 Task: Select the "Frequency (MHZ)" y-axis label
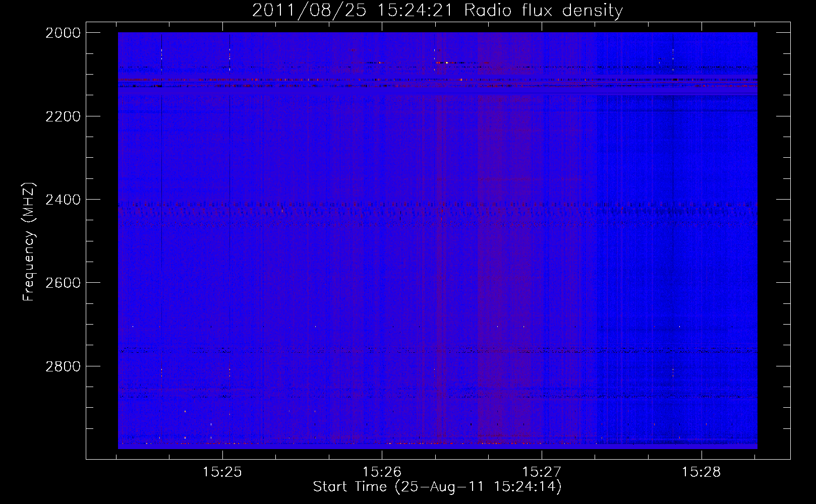[29, 241]
